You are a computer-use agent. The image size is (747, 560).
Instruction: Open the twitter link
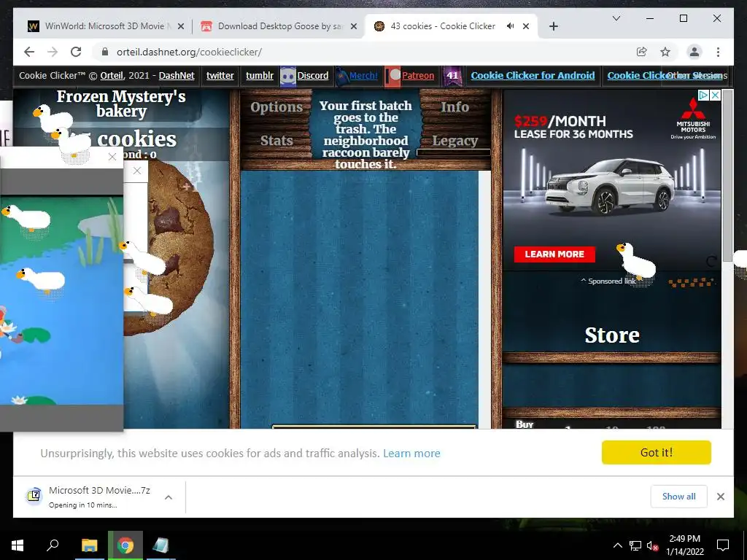pyautogui.click(x=220, y=76)
